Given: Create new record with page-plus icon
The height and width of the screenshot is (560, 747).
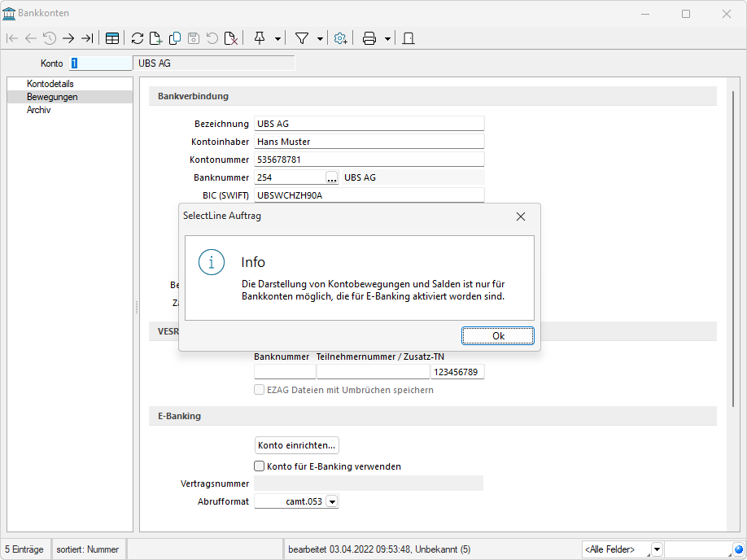Looking at the screenshot, I should point(156,38).
